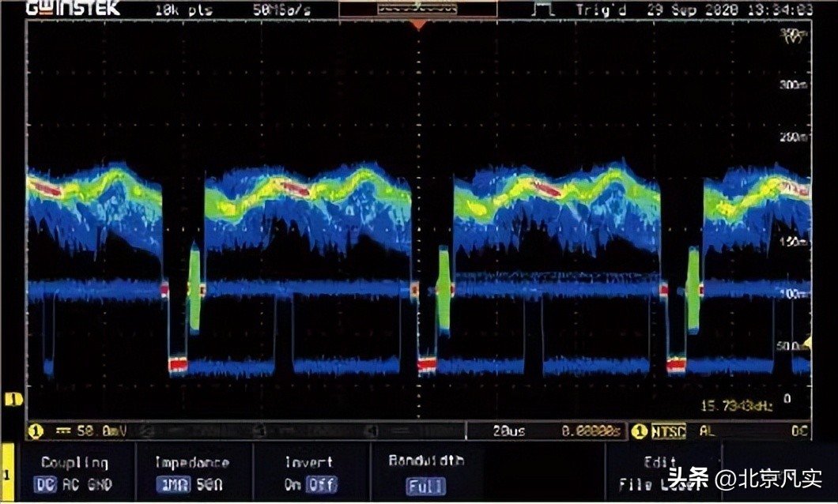The image size is (838, 504).
Task: Click the 100m vertical scale label
Action: [793, 294]
